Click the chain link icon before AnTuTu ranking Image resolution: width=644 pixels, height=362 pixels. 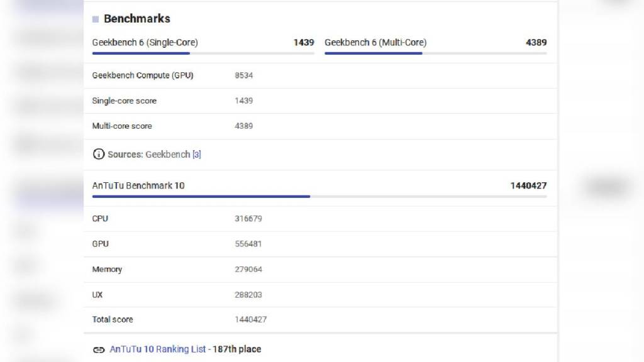[x=99, y=349]
